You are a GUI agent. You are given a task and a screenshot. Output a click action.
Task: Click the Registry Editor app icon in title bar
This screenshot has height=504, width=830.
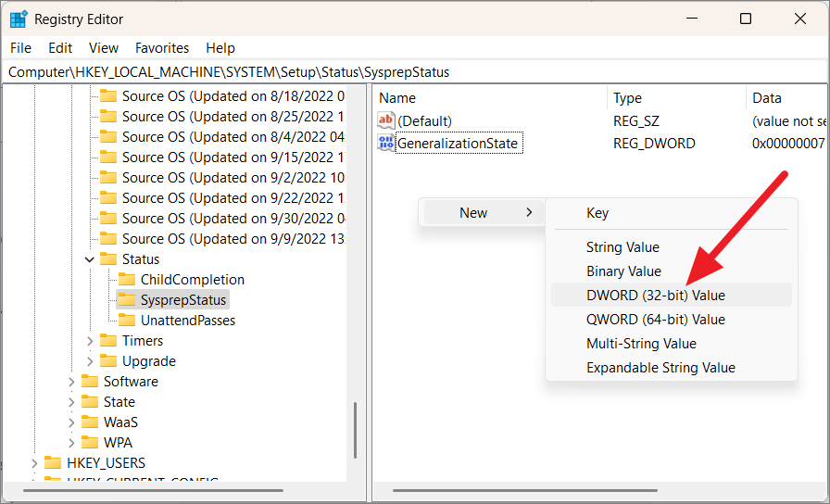tap(19, 19)
